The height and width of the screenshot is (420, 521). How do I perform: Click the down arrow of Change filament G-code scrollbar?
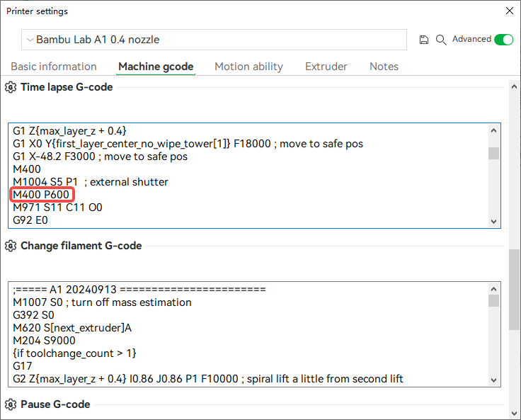pyautogui.click(x=494, y=380)
